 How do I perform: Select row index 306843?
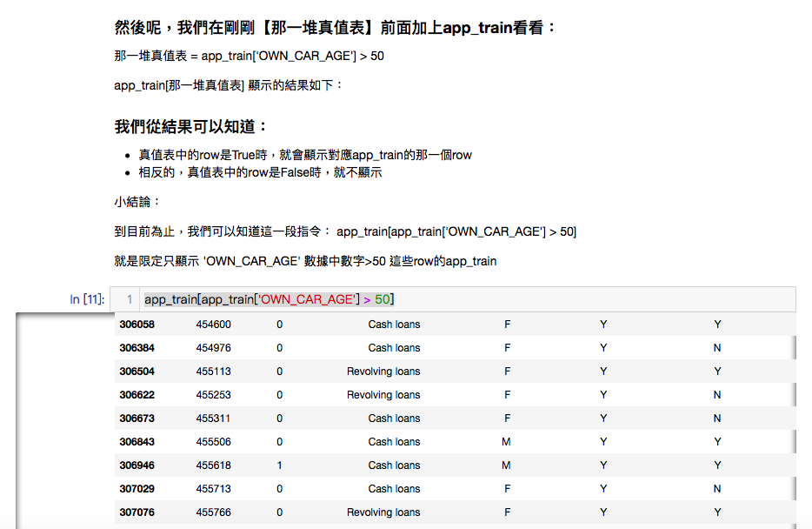point(136,442)
